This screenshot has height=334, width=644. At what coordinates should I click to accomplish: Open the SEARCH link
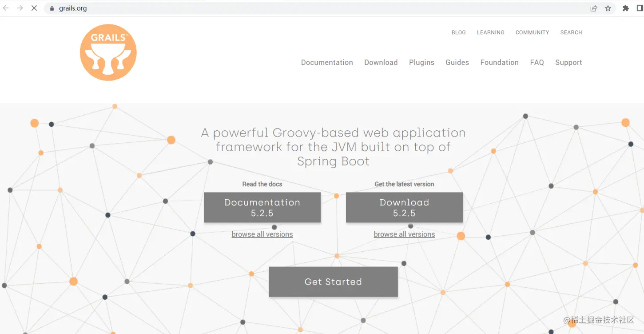pyautogui.click(x=571, y=32)
